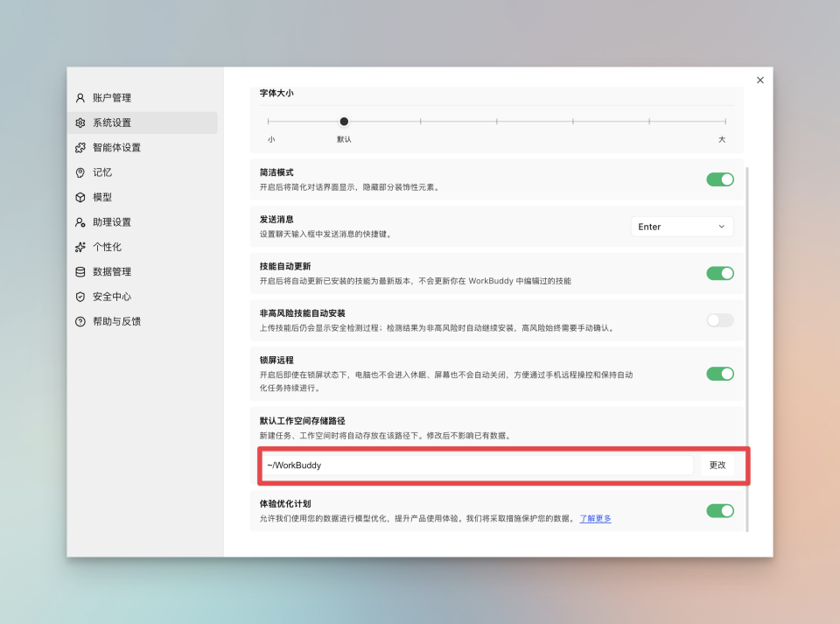Click the ~/WorkBuddy path field
This screenshot has width=840, height=624.
coord(478,465)
